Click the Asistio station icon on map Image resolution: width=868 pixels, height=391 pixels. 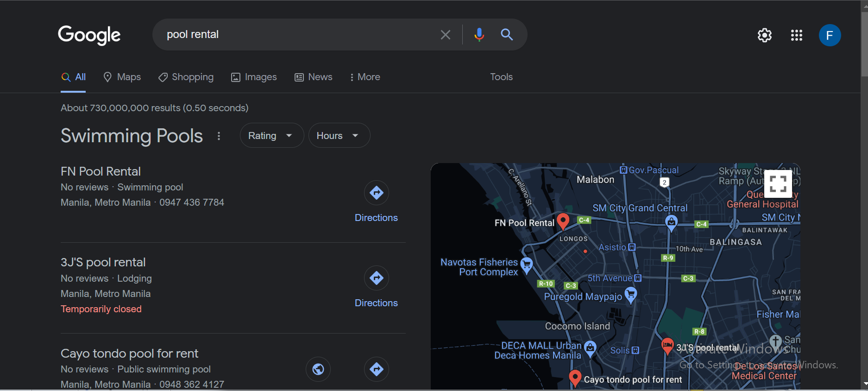[x=632, y=247]
